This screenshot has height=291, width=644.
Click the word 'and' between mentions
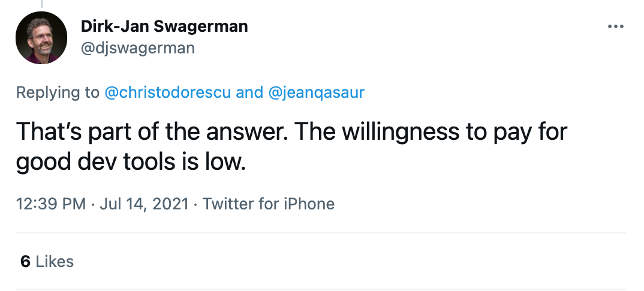[249, 92]
